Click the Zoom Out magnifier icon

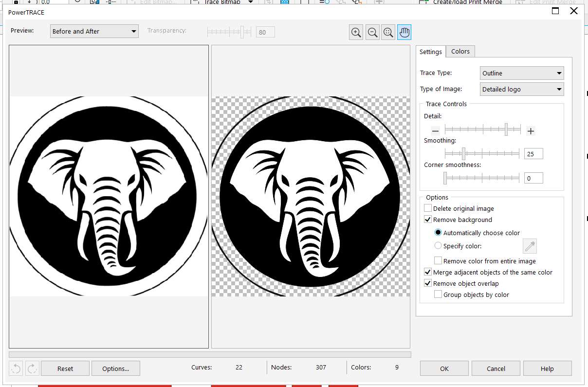pyautogui.click(x=372, y=33)
